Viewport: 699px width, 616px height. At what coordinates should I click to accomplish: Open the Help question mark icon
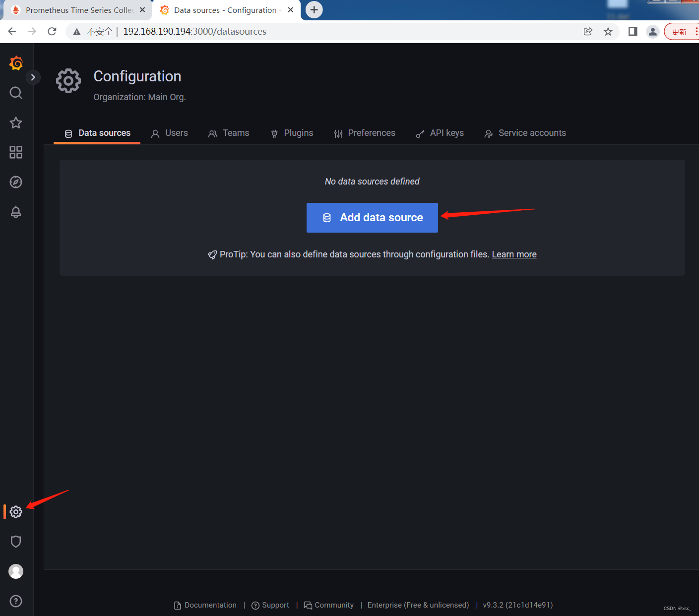[15, 601]
